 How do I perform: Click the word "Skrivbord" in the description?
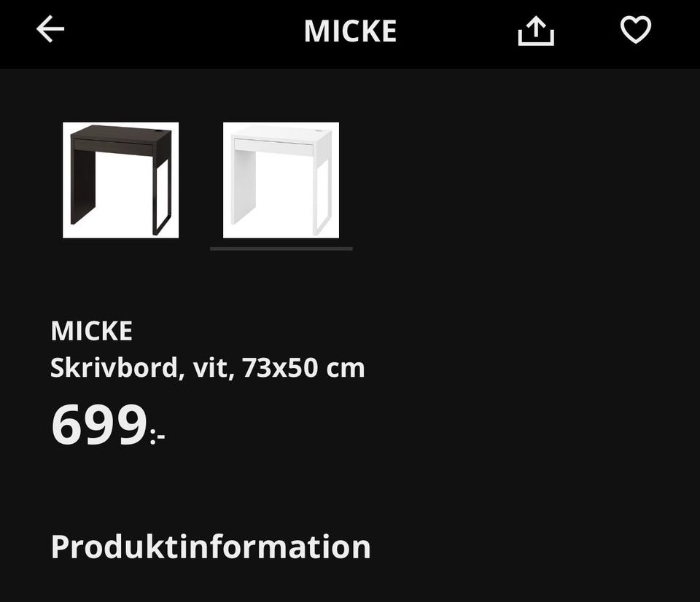[114, 368]
